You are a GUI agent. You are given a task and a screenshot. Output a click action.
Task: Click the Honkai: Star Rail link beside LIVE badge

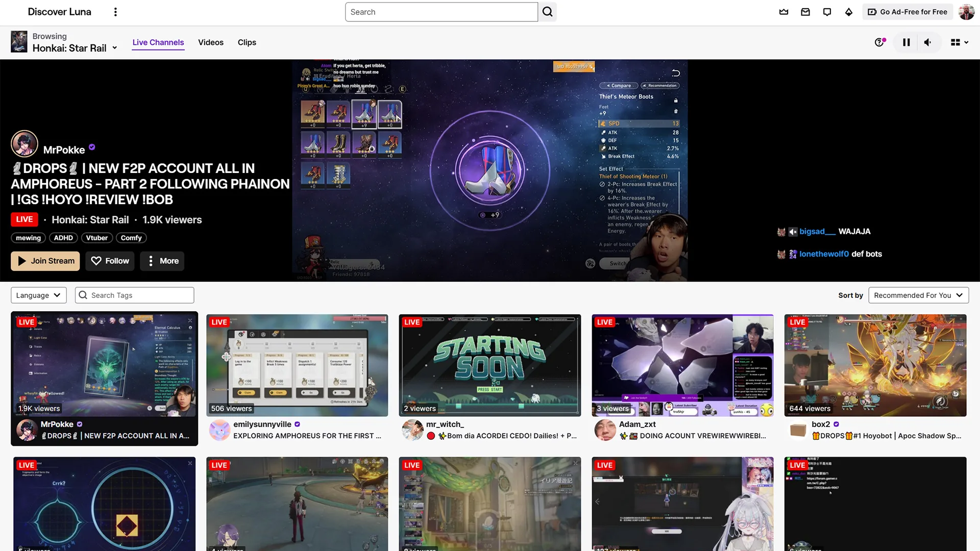90,220
